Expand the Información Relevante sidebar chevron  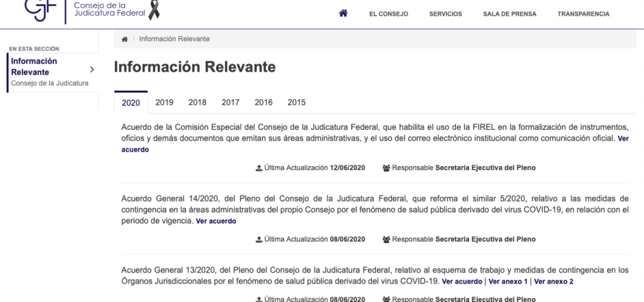91,68
